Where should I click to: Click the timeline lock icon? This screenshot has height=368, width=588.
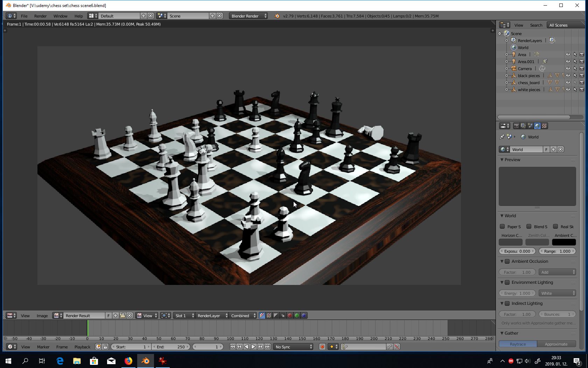[x=105, y=347]
